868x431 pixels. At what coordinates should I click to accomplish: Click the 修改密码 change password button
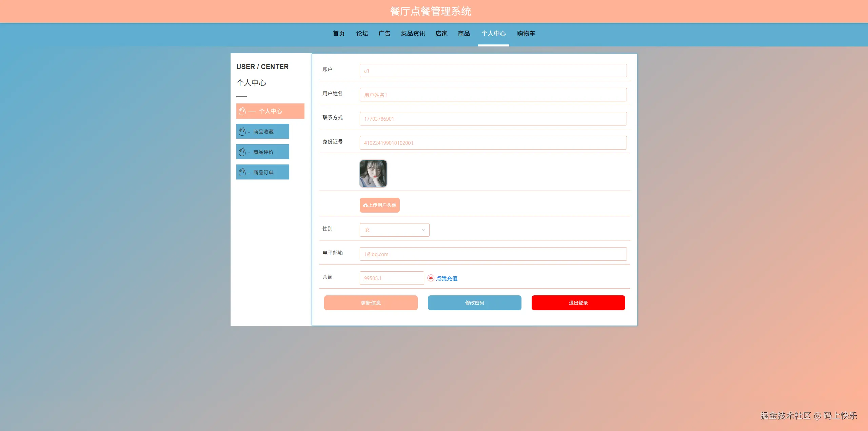pyautogui.click(x=474, y=303)
